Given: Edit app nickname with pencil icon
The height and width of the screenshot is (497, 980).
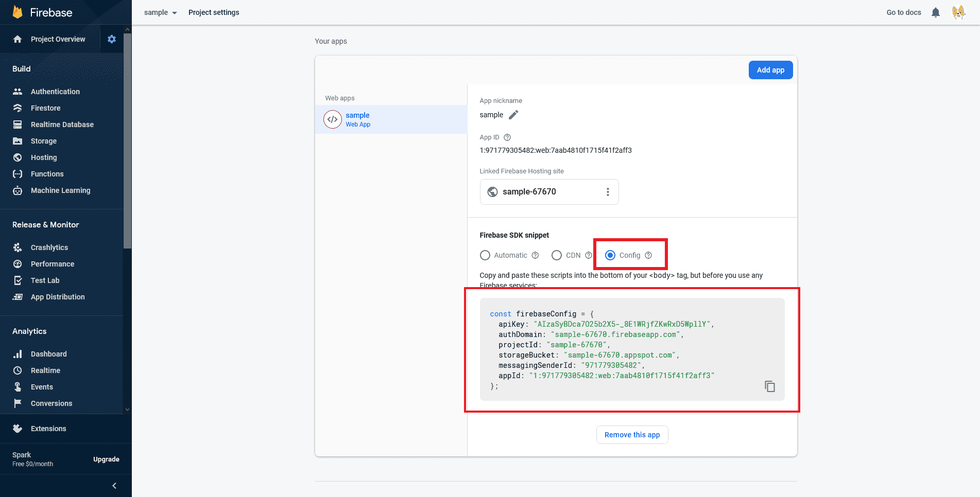Looking at the screenshot, I should (x=513, y=115).
